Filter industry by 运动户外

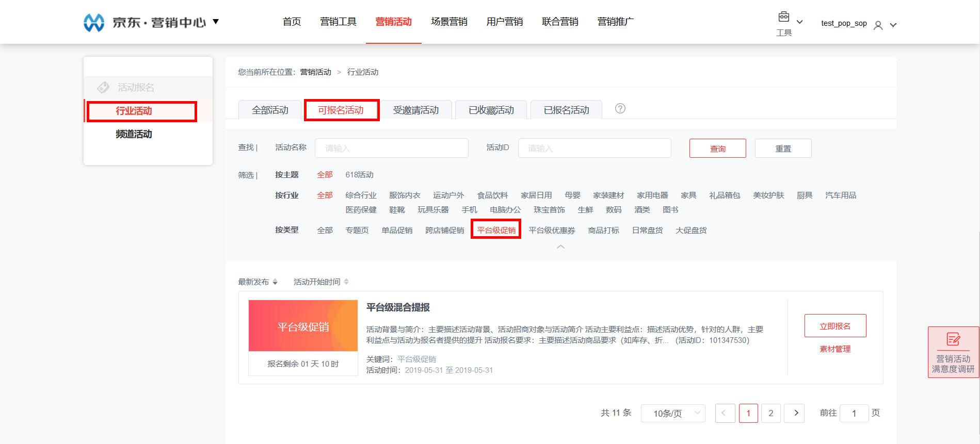pos(448,195)
